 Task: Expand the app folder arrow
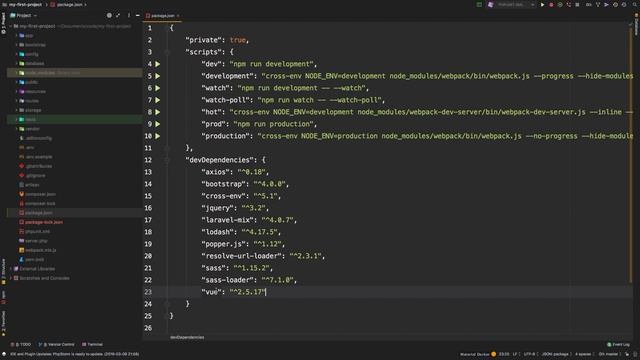point(17,36)
